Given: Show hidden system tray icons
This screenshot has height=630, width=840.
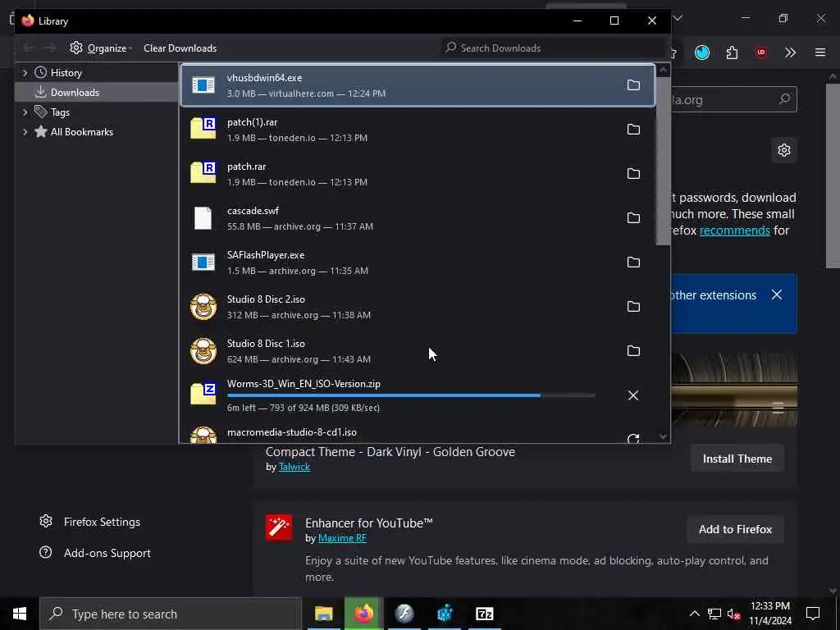Looking at the screenshot, I should (x=694, y=614).
